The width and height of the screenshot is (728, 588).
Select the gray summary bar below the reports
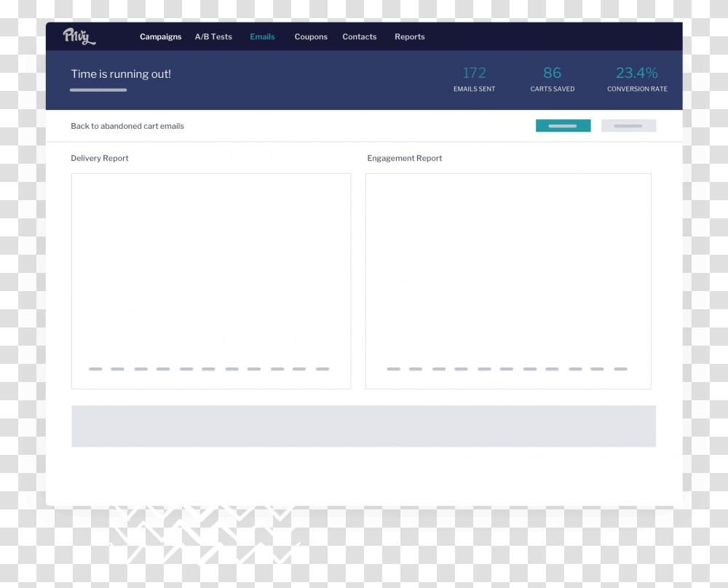point(363,426)
